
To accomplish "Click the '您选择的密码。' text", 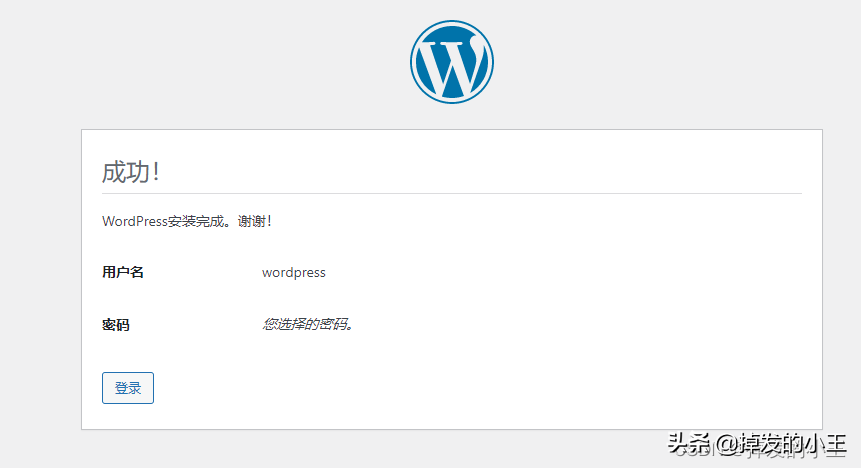I will 308,324.
